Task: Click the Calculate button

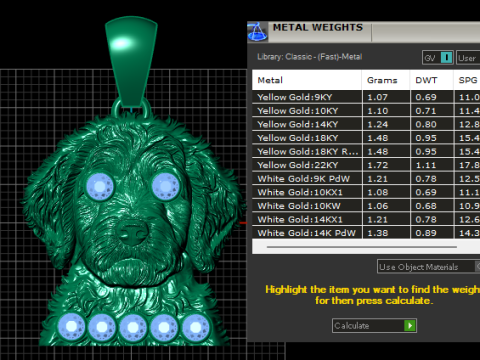Action: pos(374,326)
